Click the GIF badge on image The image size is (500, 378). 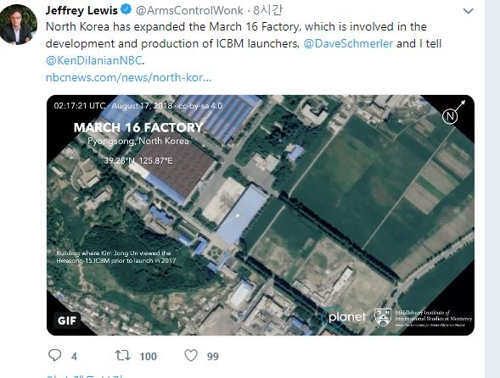[x=67, y=321]
